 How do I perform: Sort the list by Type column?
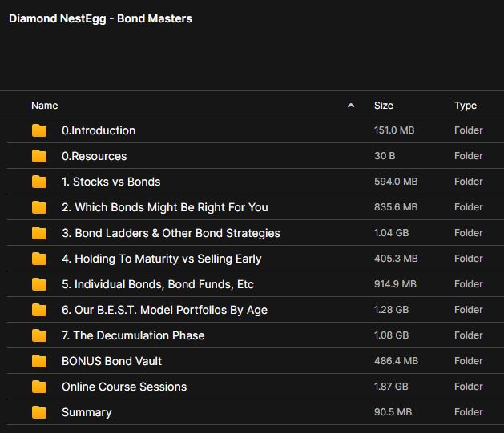pos(465,106)
